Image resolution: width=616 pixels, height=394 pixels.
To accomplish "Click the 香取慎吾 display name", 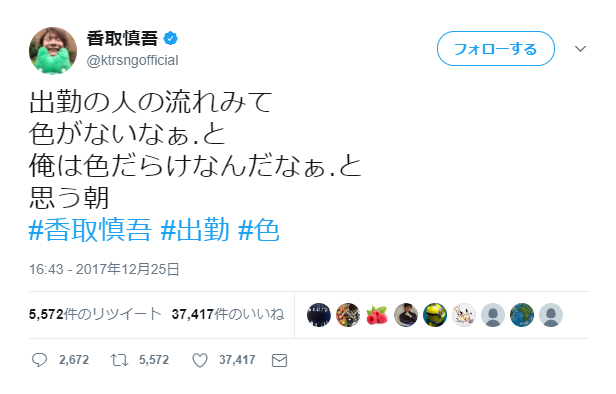I will point(122,38).
